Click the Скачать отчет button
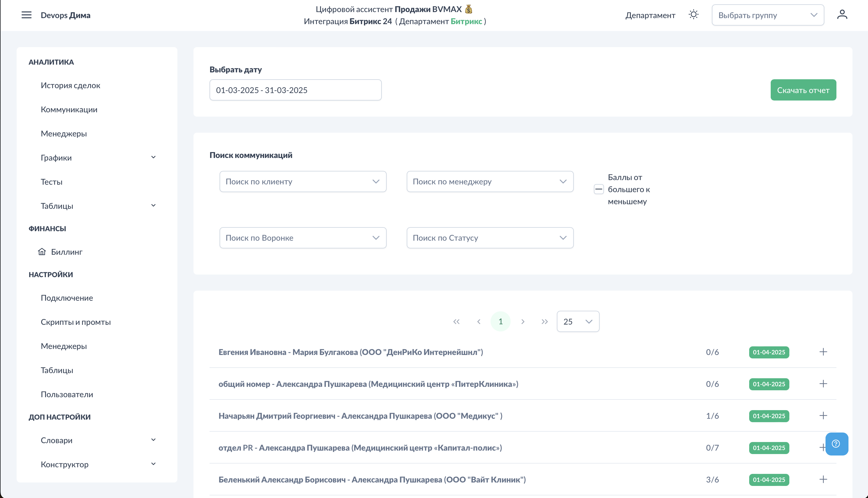 pos(803,90)
